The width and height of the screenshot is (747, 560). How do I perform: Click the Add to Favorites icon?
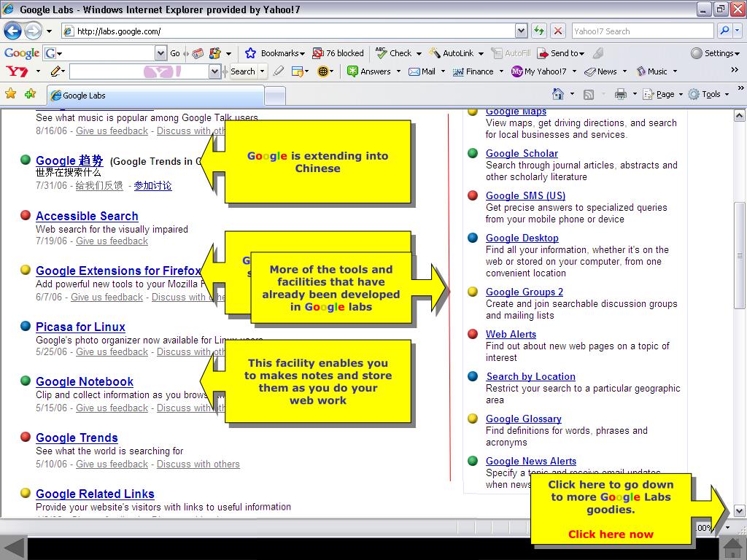(30, 93)
